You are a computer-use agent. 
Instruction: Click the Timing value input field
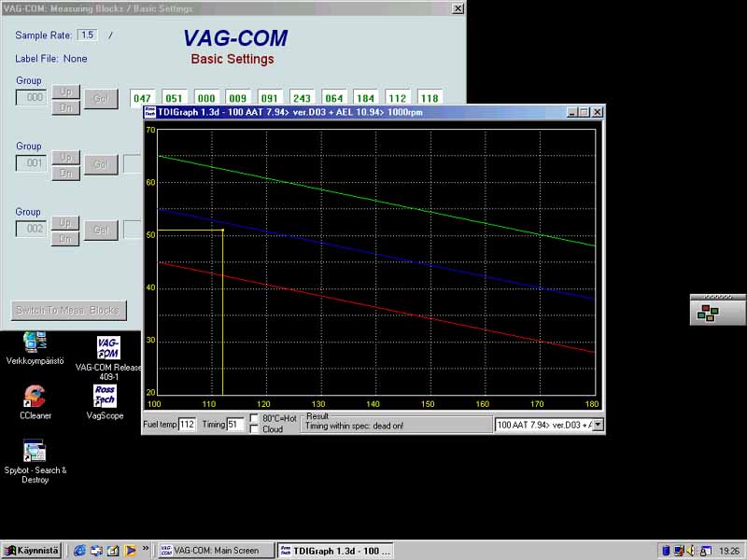(x=234, y=425)
